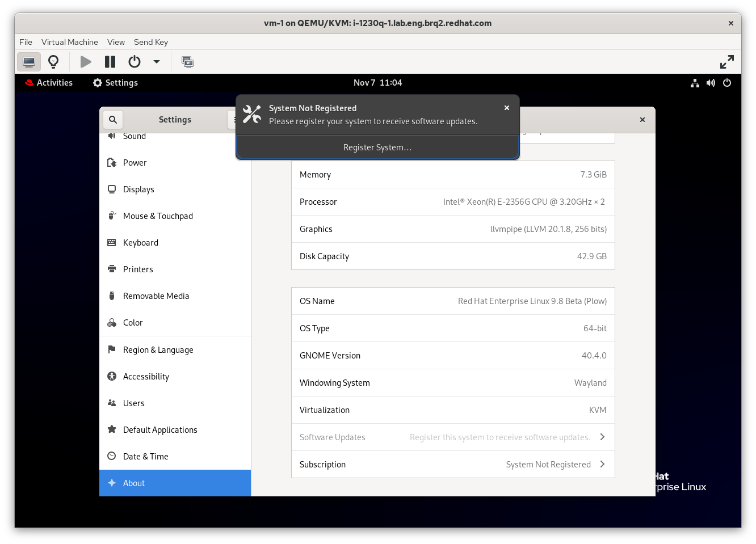Viewport: 756px width, 544px height.
Task: Open the Printers panel
Action: point(175,269)
